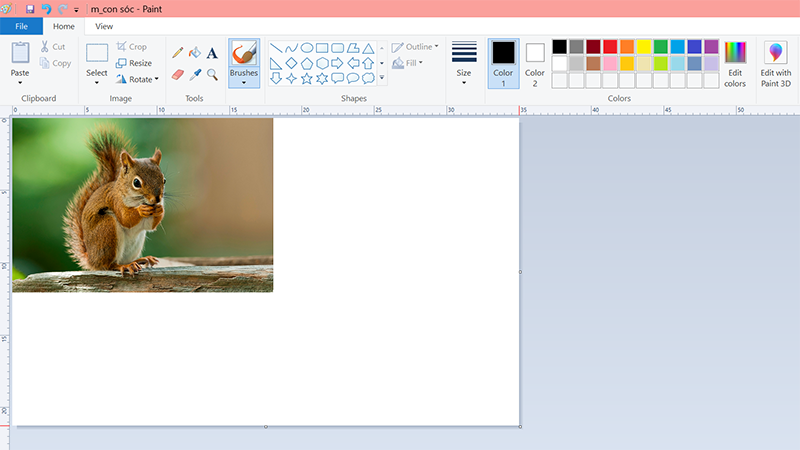
Task: Click the Undo arrow in title bar
Action: point(46,8)
